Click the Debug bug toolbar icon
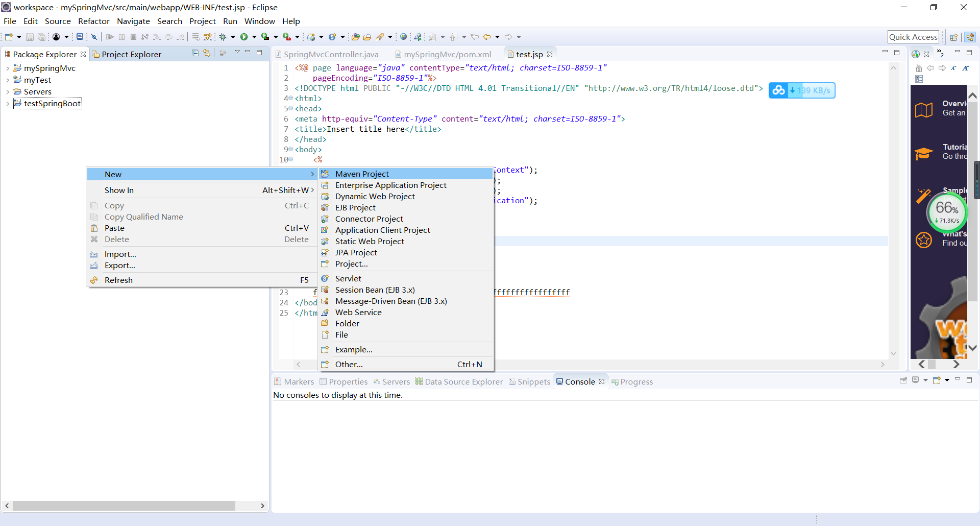 (x=223, y=37)
